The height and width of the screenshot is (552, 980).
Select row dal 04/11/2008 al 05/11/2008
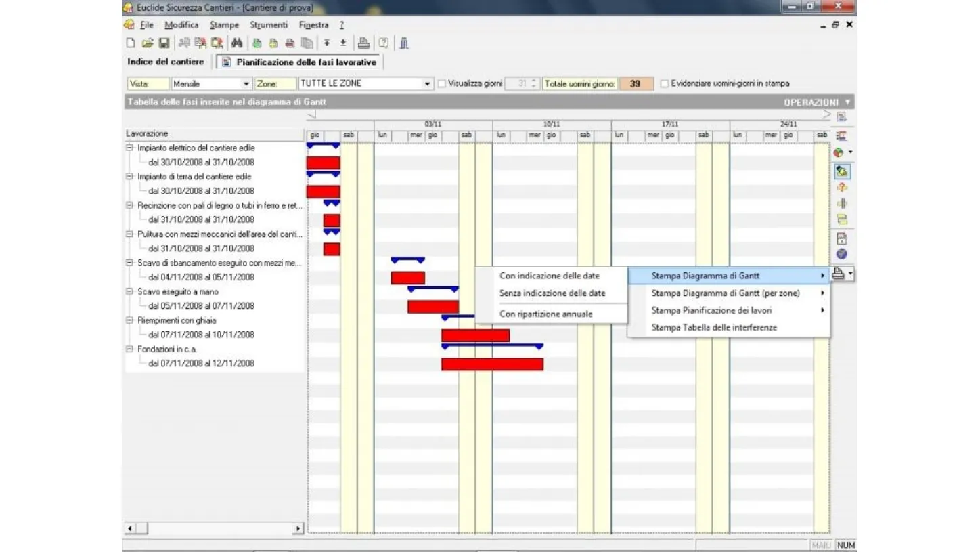pos(202,277)
